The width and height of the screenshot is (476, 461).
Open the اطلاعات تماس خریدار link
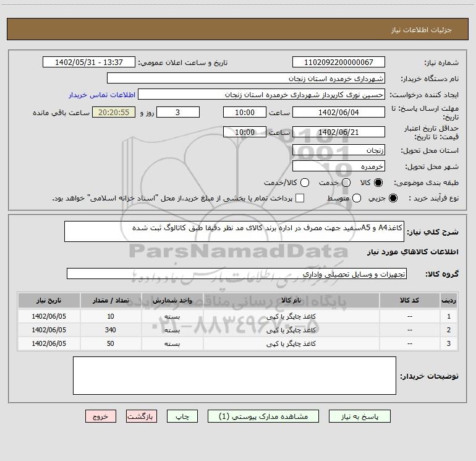point(102,95)
